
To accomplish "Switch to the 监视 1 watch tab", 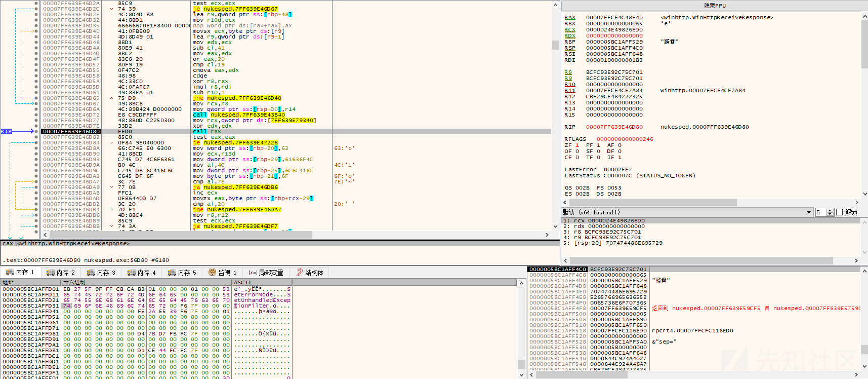I will [223, 273].
